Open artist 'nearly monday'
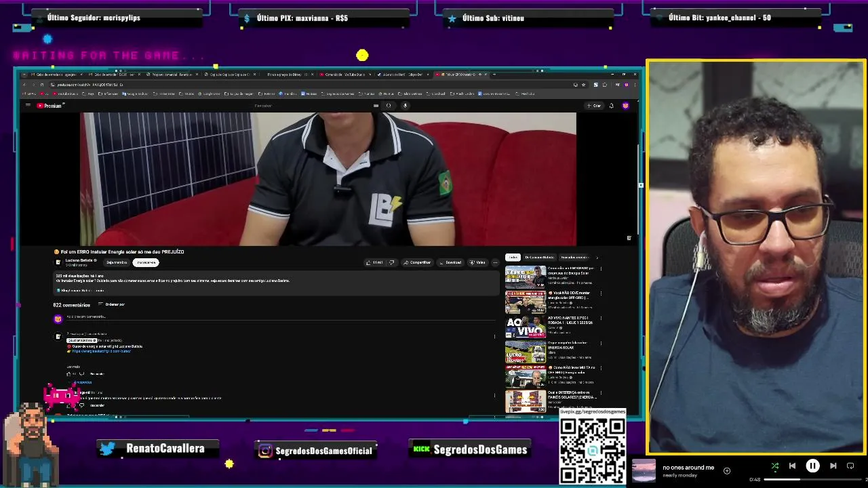 [679, 475]
